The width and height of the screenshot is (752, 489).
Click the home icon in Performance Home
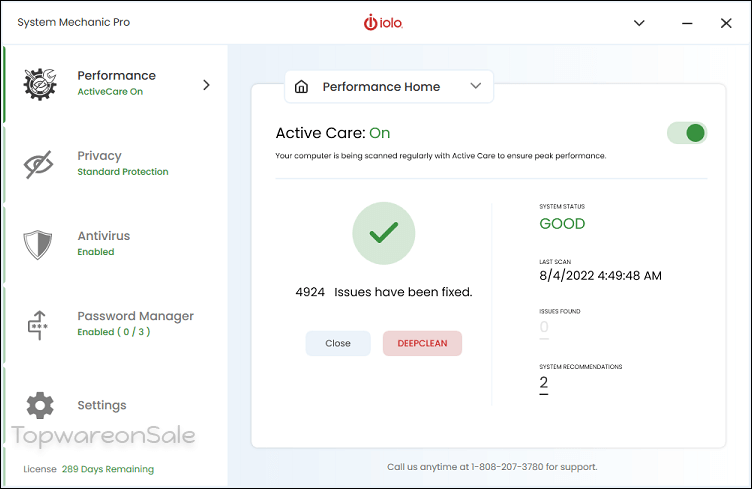point(301,87)
